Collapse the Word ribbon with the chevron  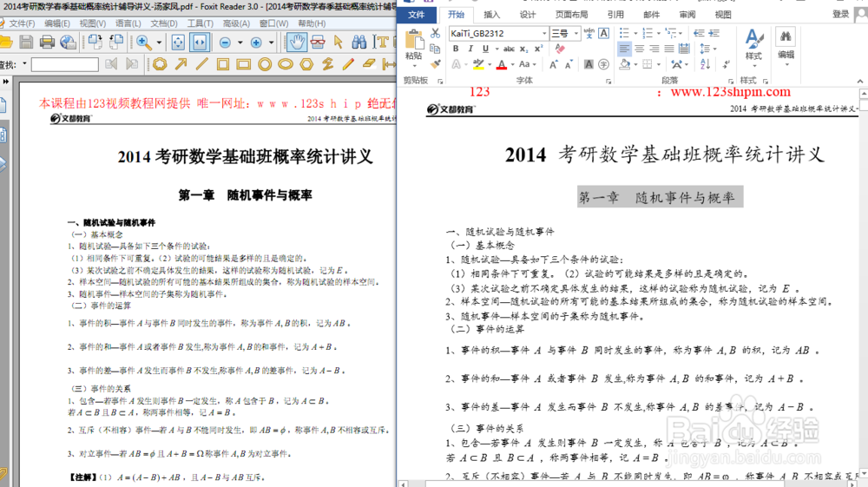pyautogui.click(x=859, y=82)
